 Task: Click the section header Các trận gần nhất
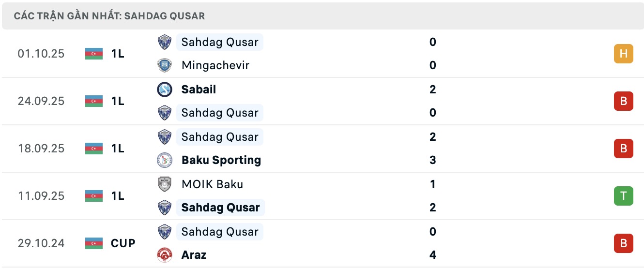pos(109,16)
